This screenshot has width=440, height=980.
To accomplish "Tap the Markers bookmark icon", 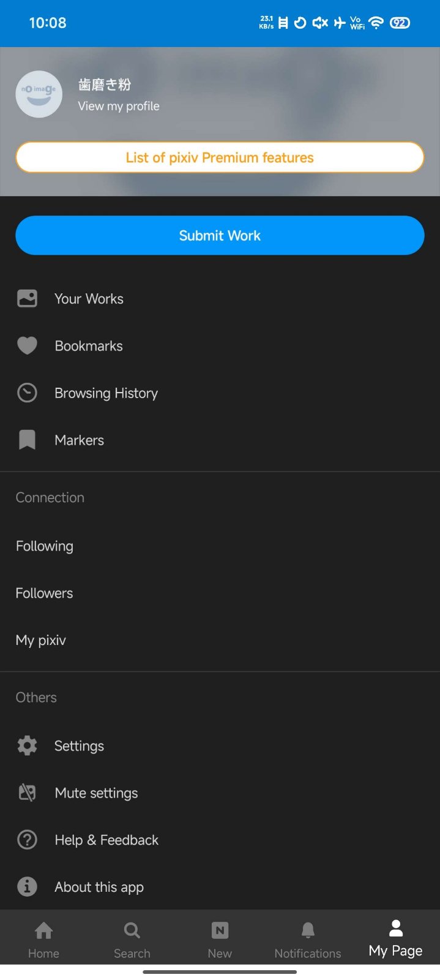I will tap(27, 440).
